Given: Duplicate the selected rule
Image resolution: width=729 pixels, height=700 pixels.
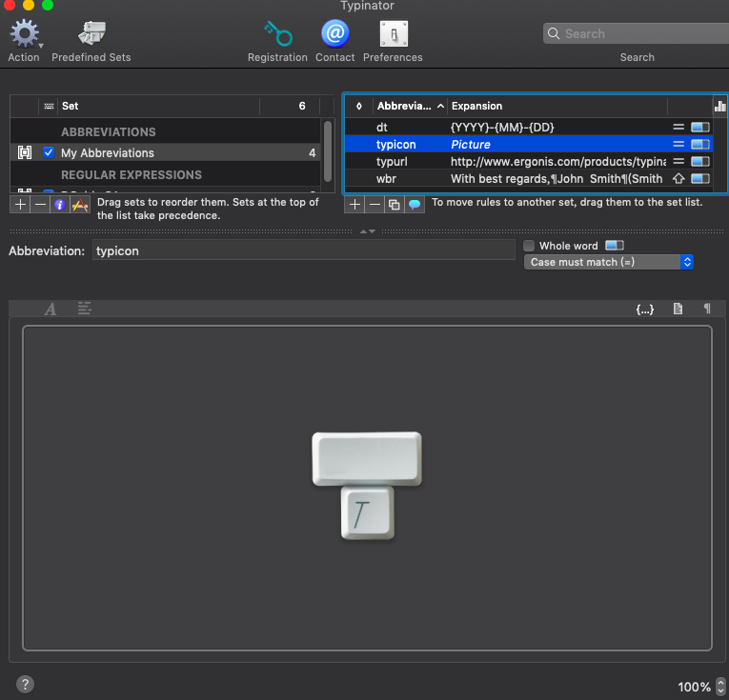Looking at the screenshot, I should [x=395, y=205].
